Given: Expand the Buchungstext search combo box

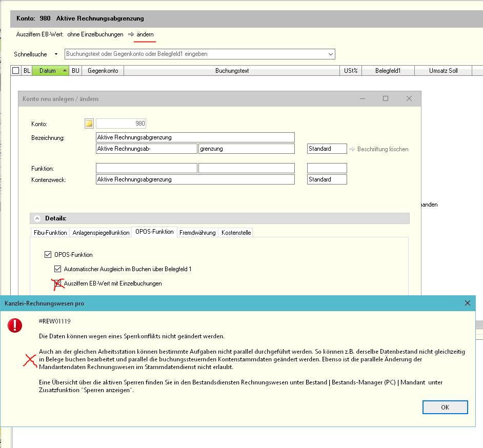Looking at the screenshot, I should coord(330,54).
